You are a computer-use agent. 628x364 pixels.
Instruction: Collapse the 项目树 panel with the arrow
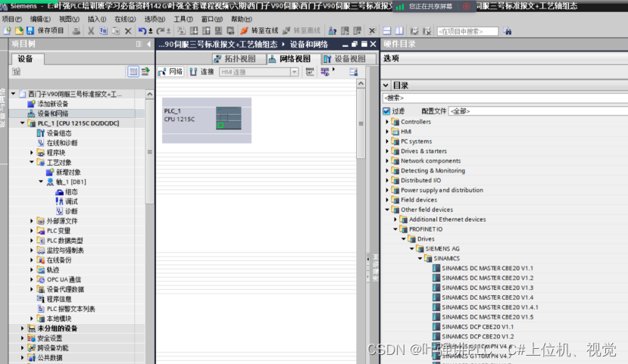tap(149, 44)
